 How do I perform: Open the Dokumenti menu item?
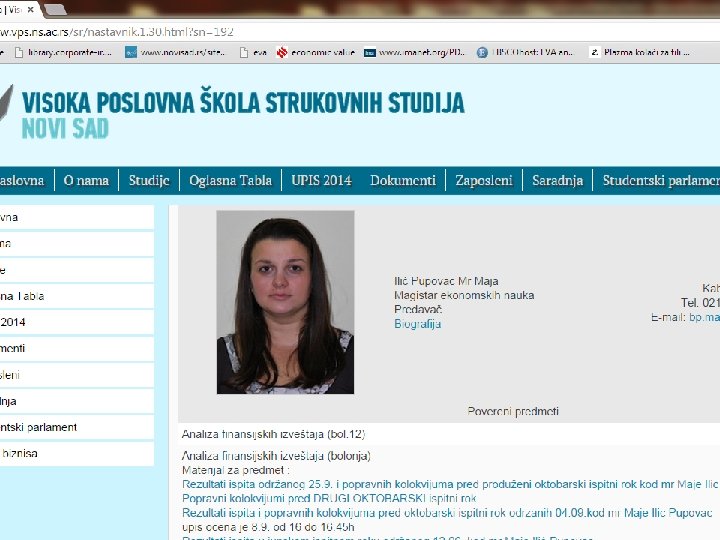pos(403,180)
